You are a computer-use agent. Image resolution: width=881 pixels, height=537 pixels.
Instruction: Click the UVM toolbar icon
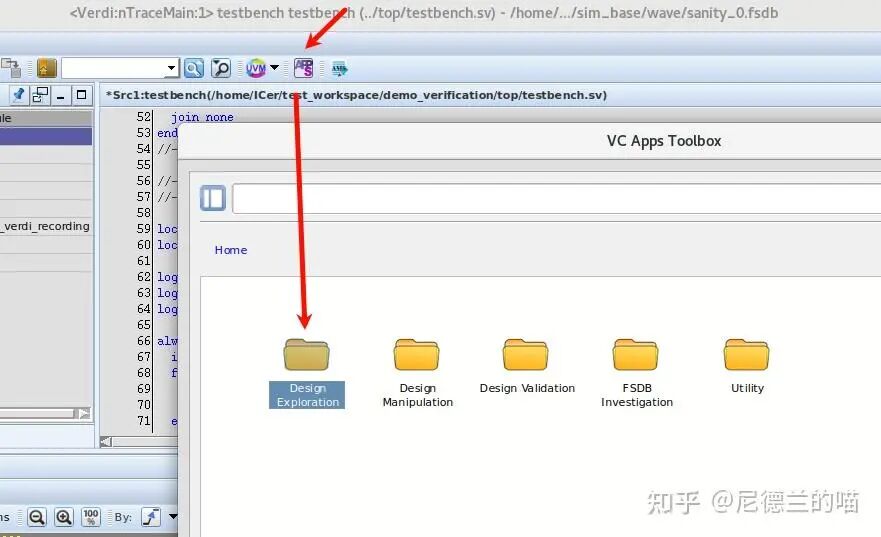(x=256, y=68)
